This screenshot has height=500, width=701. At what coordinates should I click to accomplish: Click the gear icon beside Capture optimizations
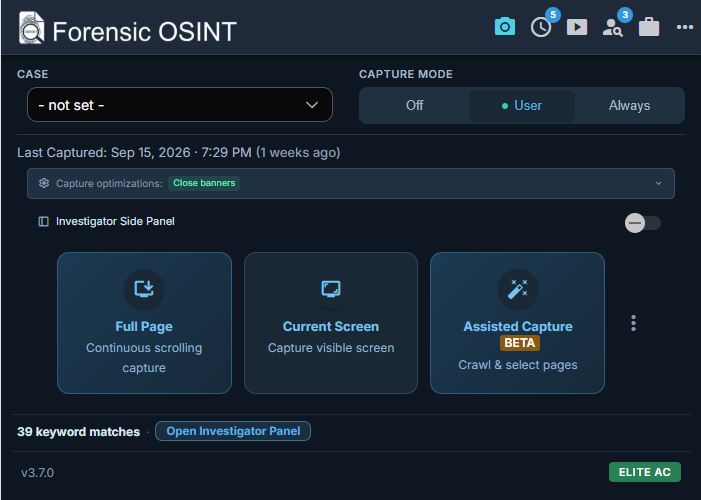pyautogui.click(x=44, y=183)
